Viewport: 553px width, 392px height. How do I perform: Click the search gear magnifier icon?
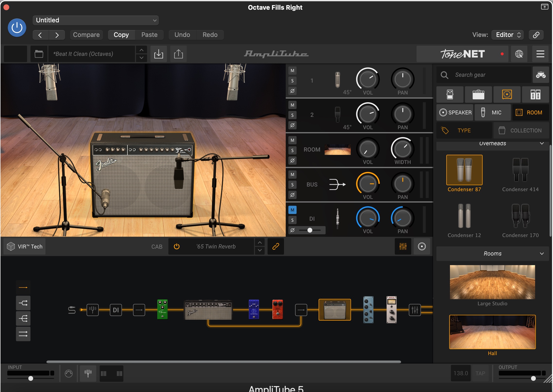pos(444,75)
